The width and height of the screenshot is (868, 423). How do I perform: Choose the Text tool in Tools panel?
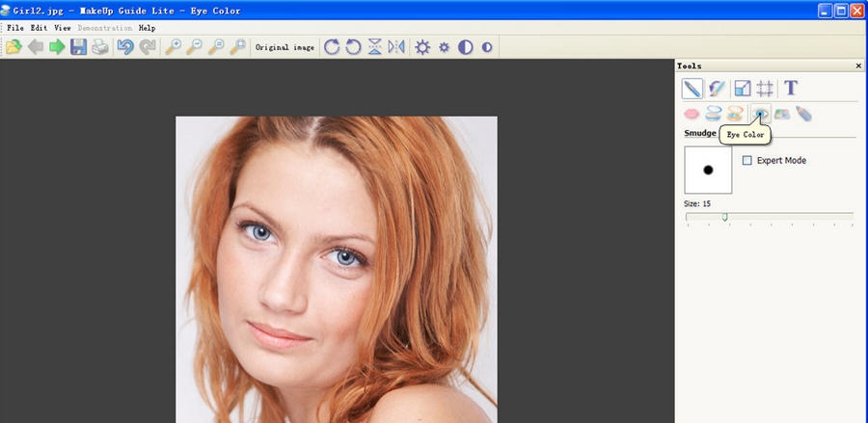click(x=791, y=89)
